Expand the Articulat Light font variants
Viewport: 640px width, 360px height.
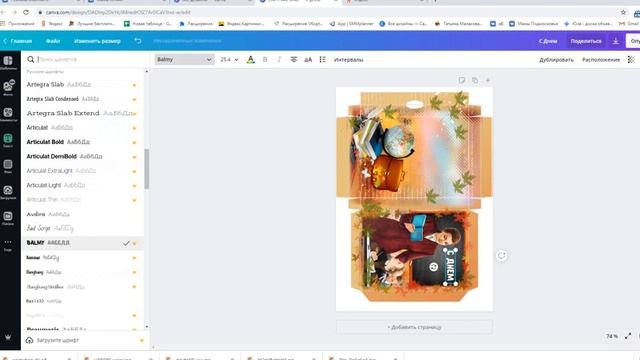pyautogui.click(x=134, y=186)
